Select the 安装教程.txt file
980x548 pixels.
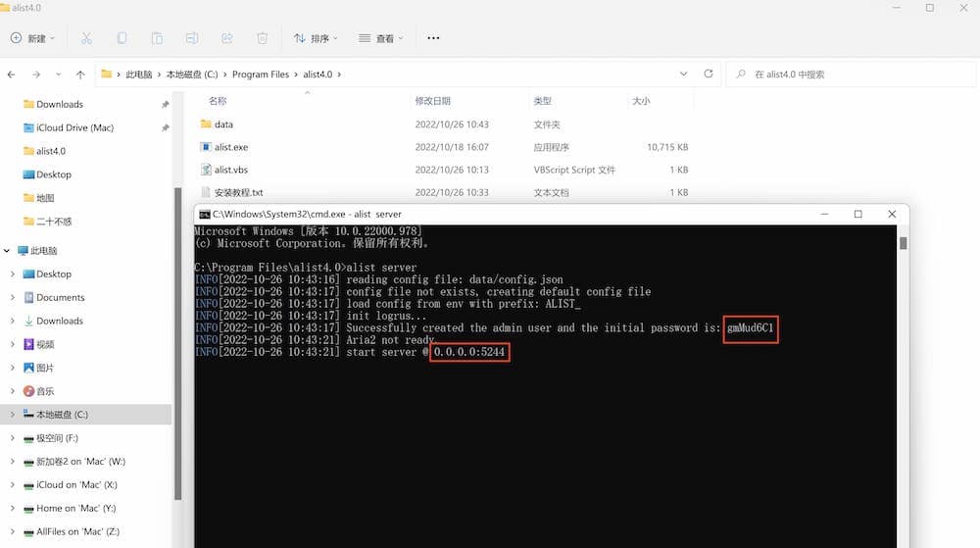point(238,192)
